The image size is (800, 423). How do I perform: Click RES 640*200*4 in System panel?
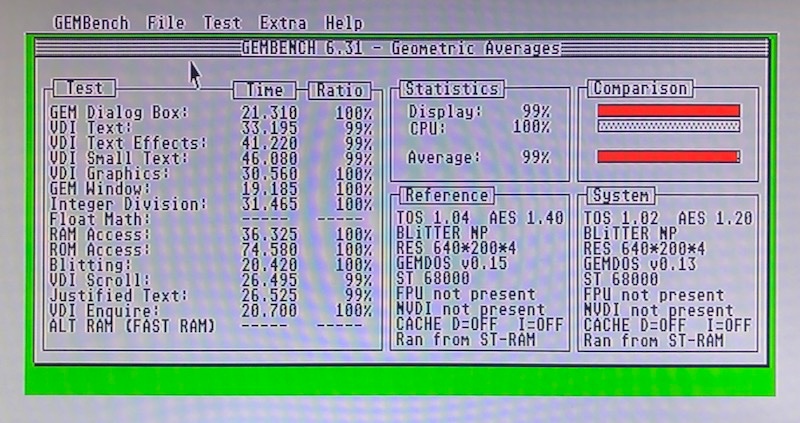tap(644, 248)
